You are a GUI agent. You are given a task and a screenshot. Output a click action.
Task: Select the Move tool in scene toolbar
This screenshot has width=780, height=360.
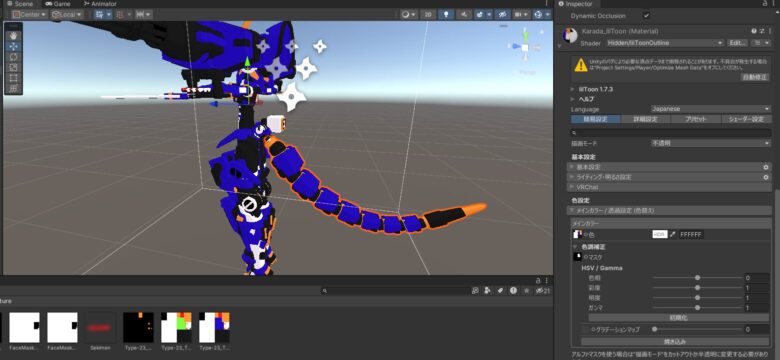coord(13,46)
